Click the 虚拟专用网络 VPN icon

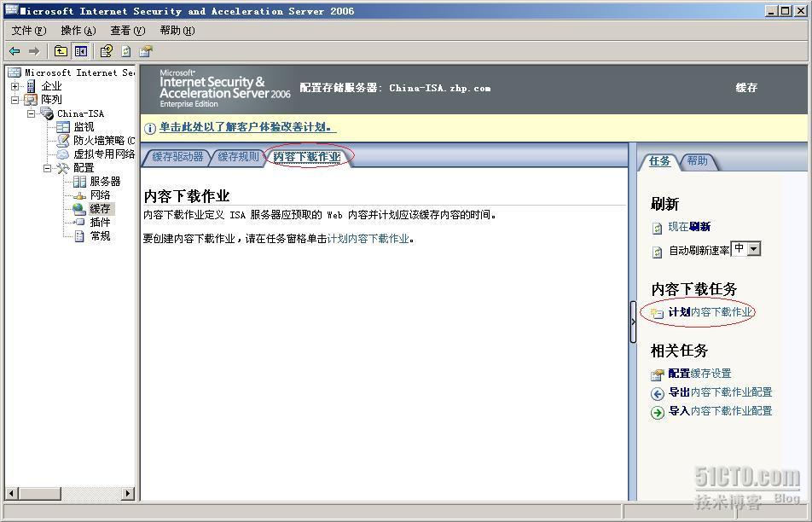(x=62, y=154)
